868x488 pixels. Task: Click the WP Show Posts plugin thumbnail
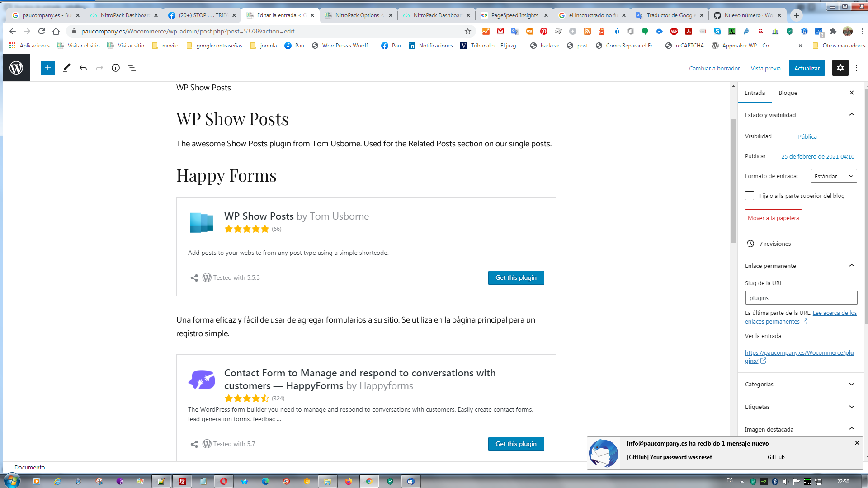202,222
